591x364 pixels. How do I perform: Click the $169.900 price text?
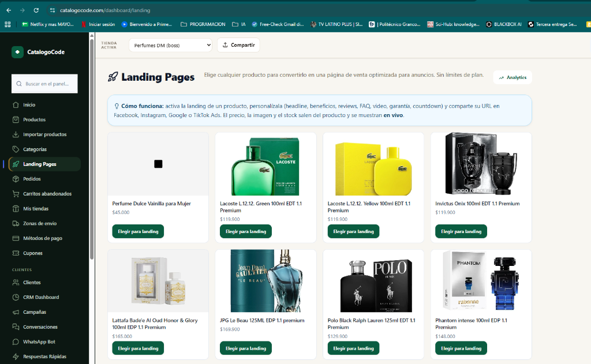(x=230, y=329)
